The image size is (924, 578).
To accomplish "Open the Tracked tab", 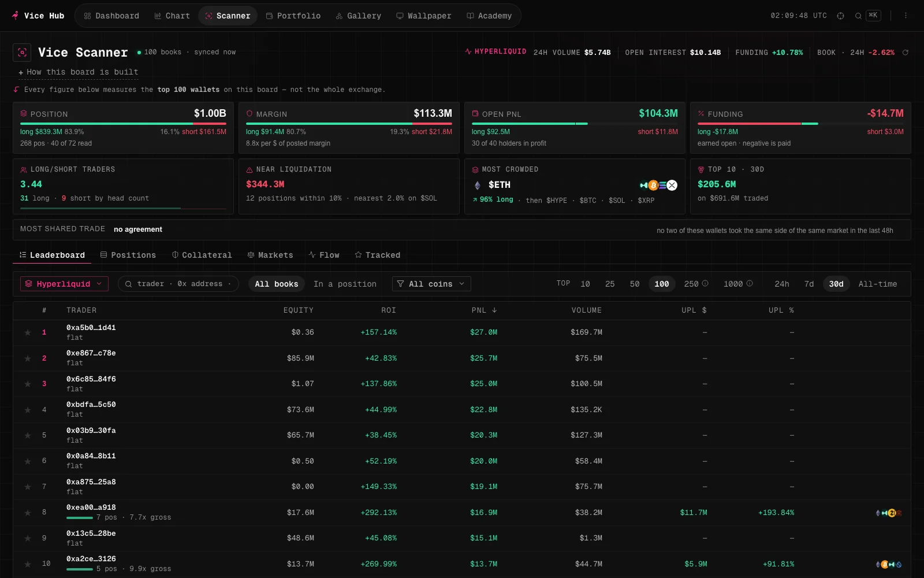I will [x=377, y=255].
